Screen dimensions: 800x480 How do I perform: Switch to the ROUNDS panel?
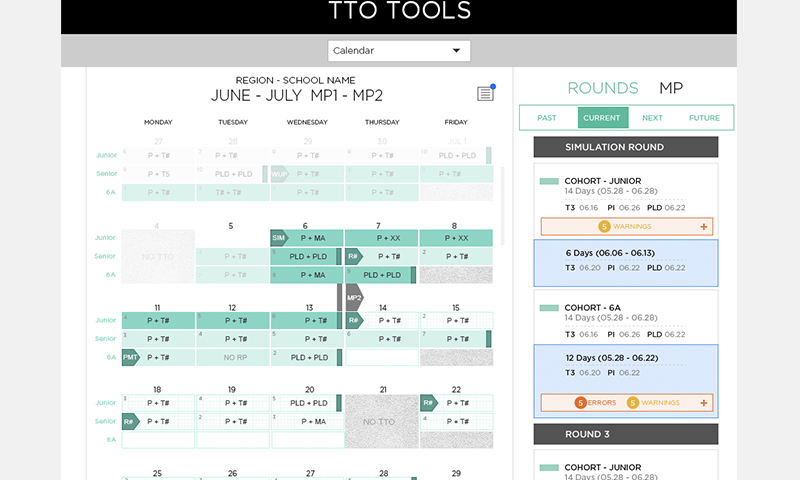point(603,88)
